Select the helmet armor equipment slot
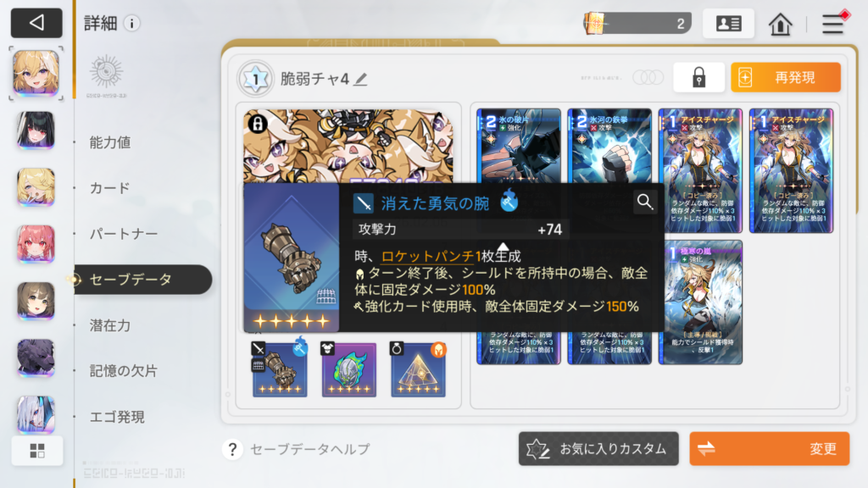Screen dimensions: 868x488 (x=348, y=369)
